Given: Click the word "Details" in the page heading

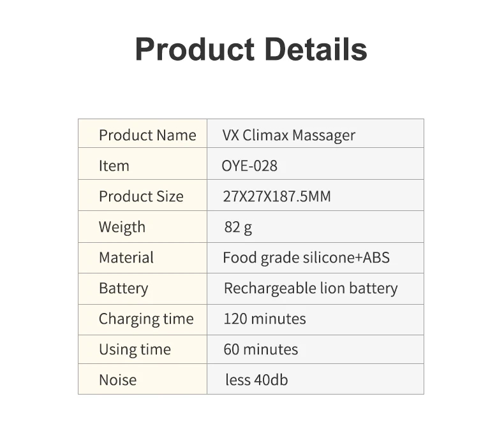Looking at the screenshot, I should click(312, 49).
